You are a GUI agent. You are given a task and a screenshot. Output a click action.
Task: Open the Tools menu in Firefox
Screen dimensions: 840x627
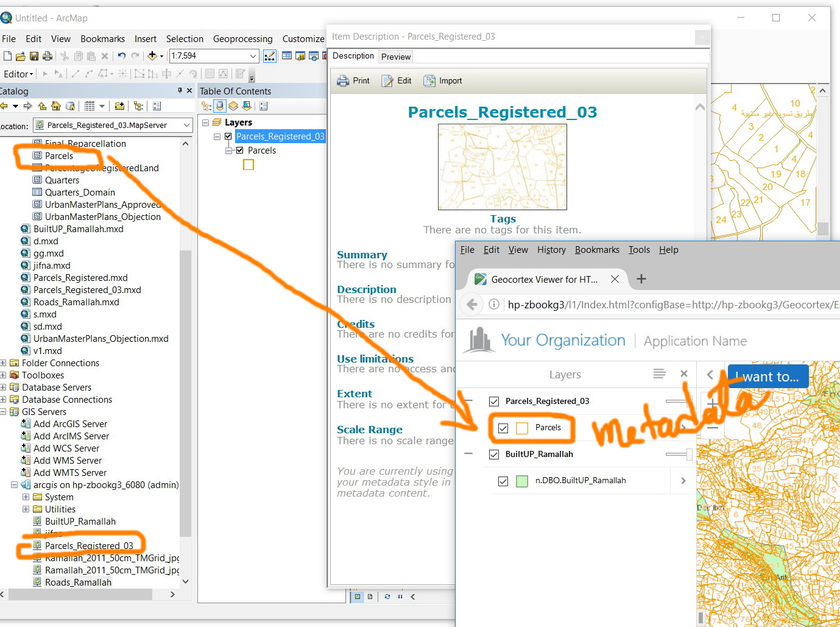click(639, 250)
